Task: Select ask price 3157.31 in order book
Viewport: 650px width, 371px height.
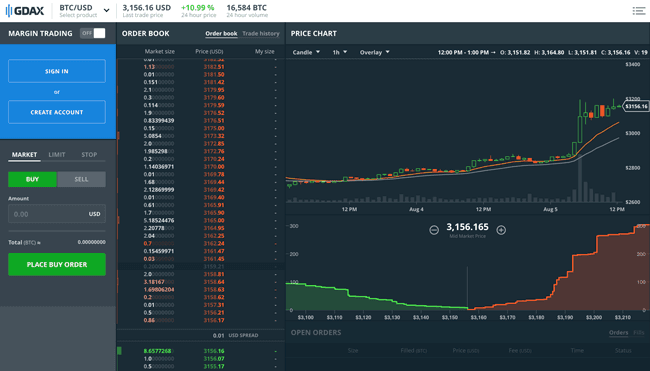Action: [x=214, y=305]
